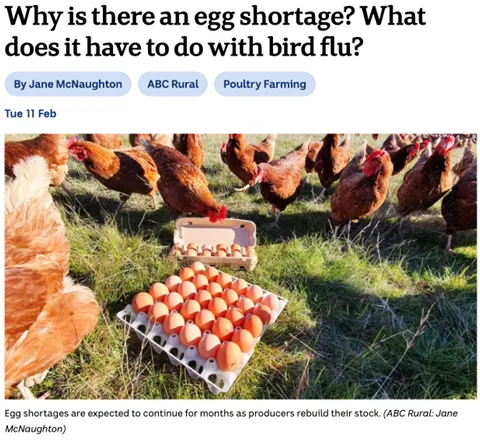Click the hen with bright red comb at right

tap(362, 187)
